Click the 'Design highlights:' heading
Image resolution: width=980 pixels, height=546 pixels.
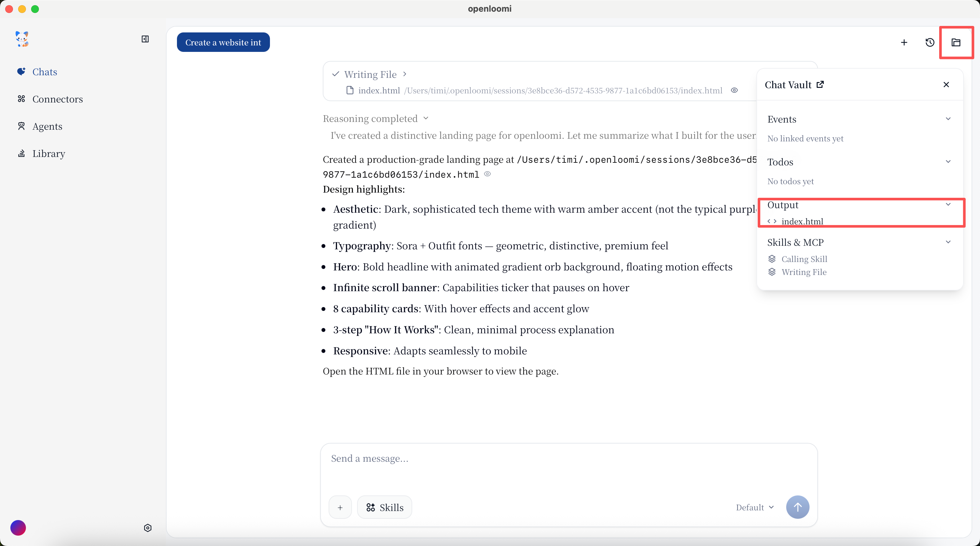point(364,189)
